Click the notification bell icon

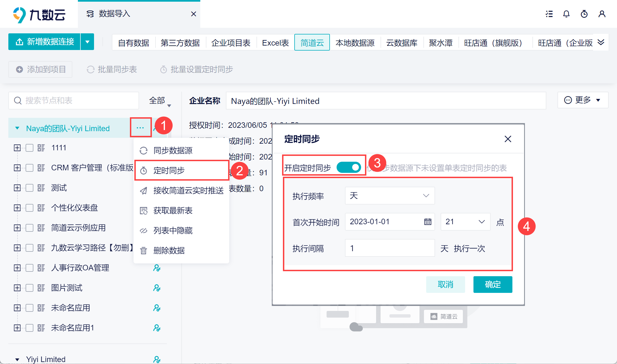click(566, 14)
